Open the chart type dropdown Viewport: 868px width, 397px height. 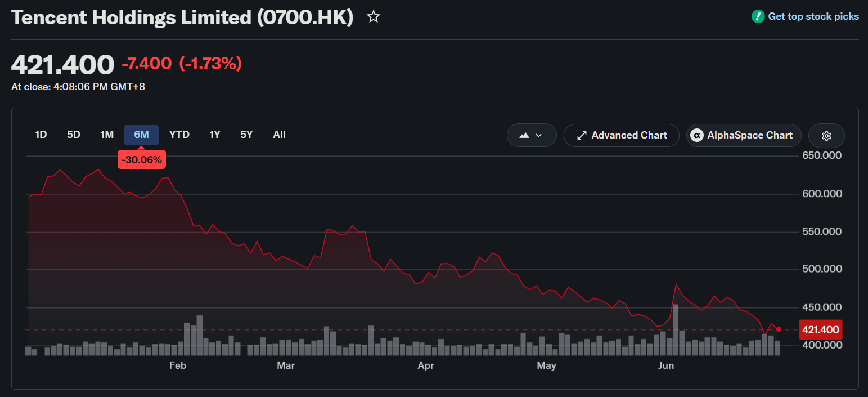click(532, 135)
